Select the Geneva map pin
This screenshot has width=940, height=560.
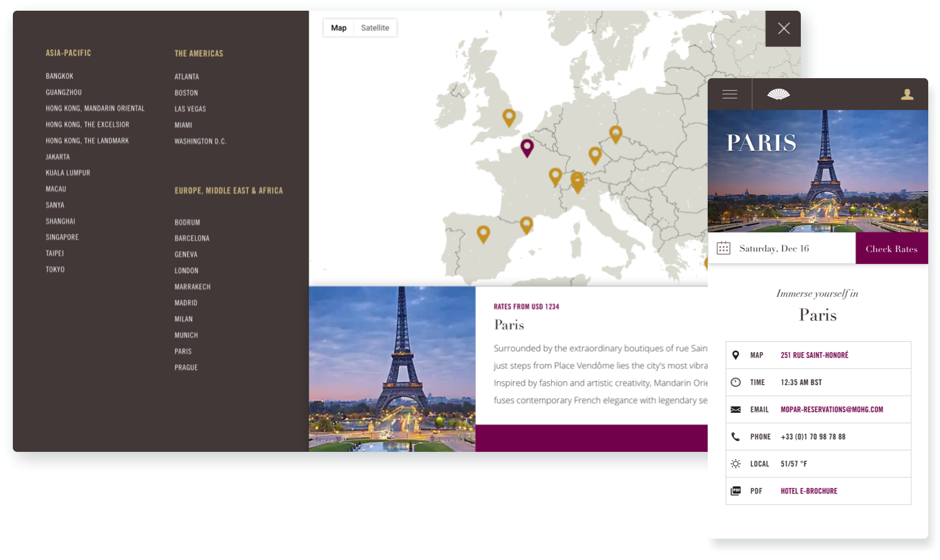tap(555, 177)
